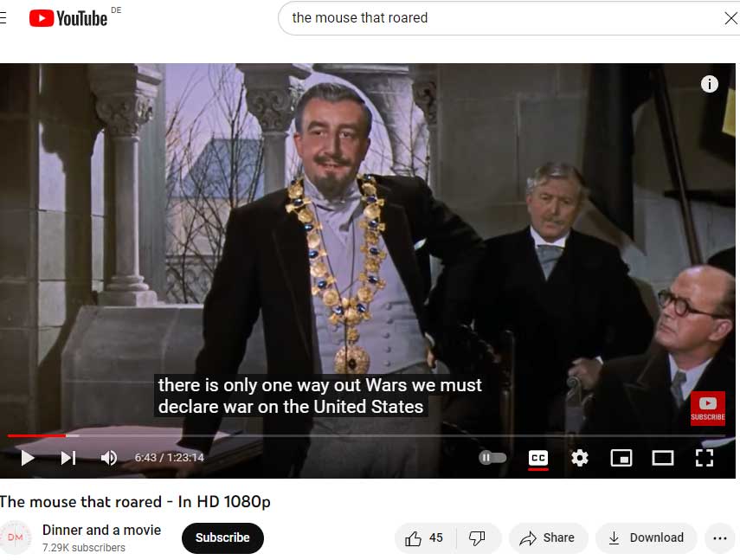This screenshot has height=560, width=740.
Task: Turn off closed captions
Action: pyautogui.click(x=538, y=458)
